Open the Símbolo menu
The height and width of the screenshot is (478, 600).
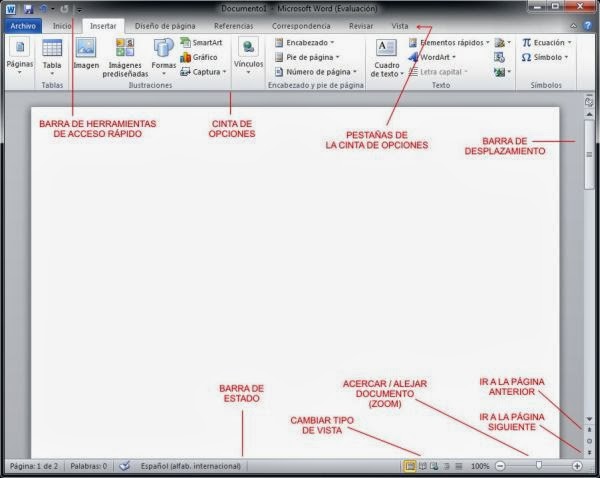point(545,57)
